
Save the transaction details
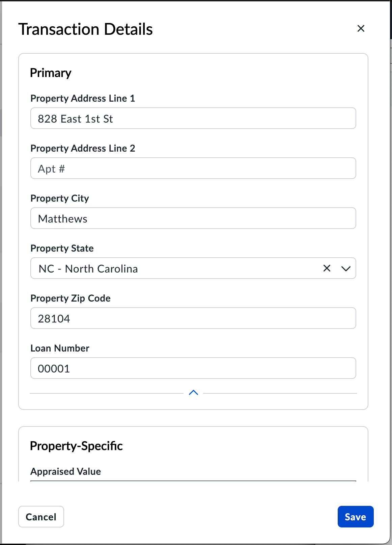pyautogui.click(x=355, y=517)
